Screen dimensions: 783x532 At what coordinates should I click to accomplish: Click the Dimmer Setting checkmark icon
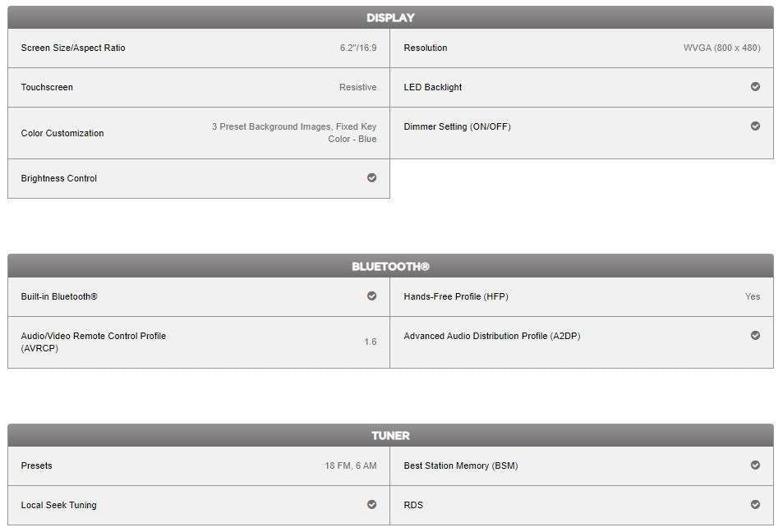[x=755, y=126]
